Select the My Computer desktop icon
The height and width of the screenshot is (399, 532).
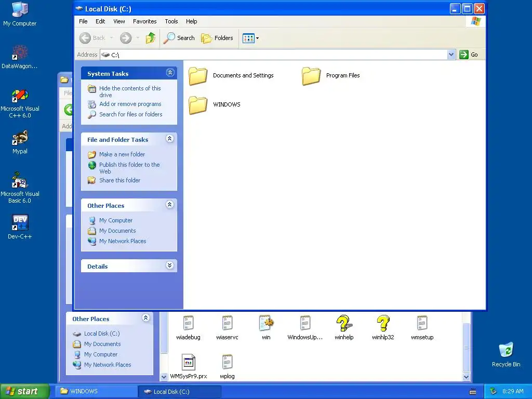coord(20,14)
